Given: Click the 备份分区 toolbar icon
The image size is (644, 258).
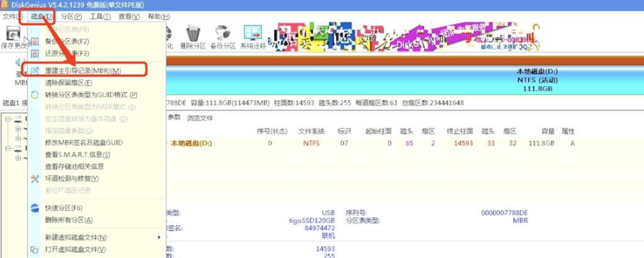Looking at the screenshot, I should point(222,33).
